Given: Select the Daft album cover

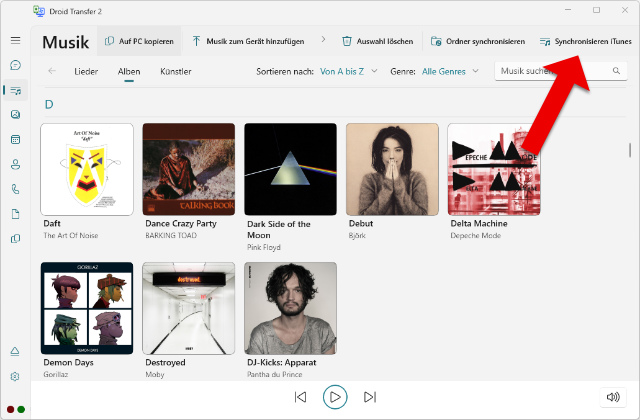Looking at the screenshot, I should click(87, 169).
